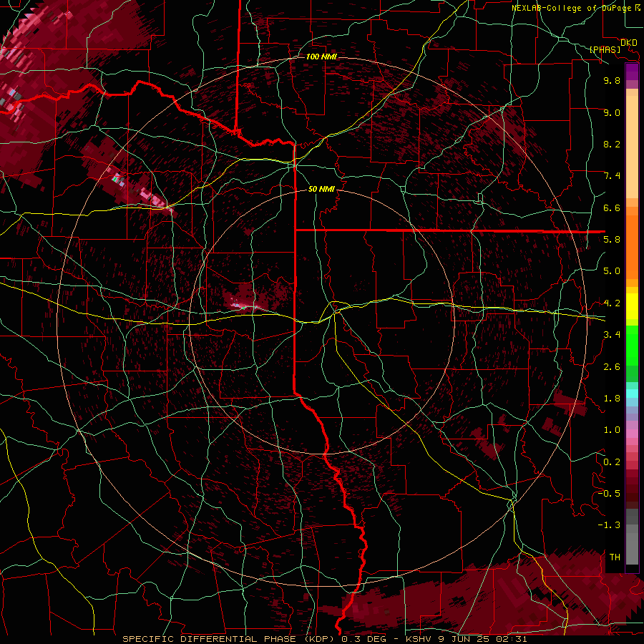Image resolution: width=644 pixels, height=644 pixels.
Task: Click the -1.3 value on the color scale
Action: [609, 525]
